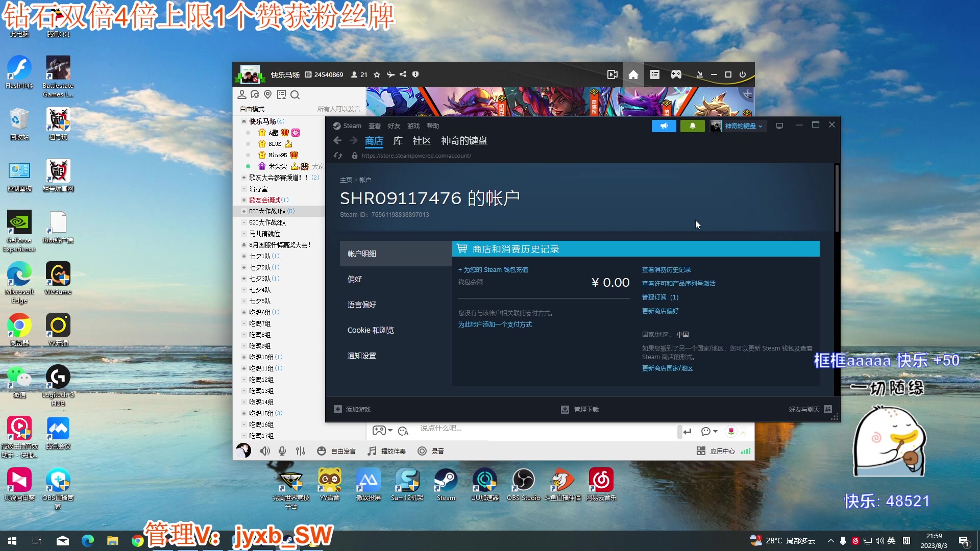This screenshot has width=980, height=551.
Task: Select 语言偏好 in account sidebar
Action: (x=396, y=305)
